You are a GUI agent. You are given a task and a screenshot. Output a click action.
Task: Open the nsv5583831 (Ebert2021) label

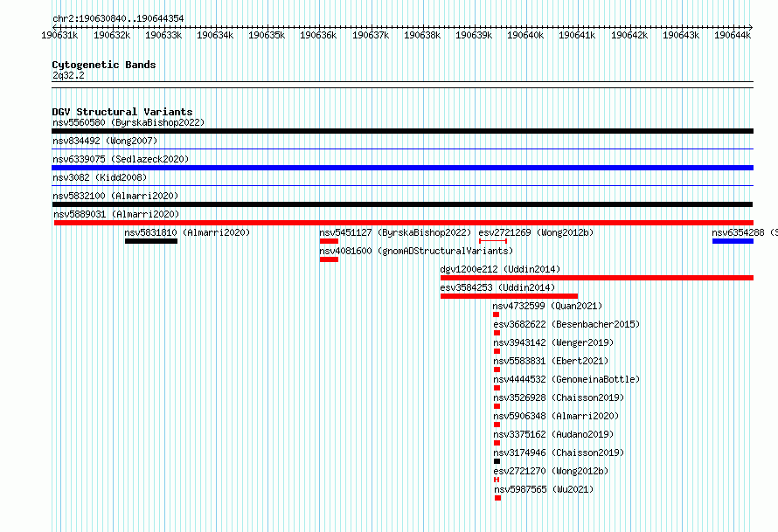551,361
